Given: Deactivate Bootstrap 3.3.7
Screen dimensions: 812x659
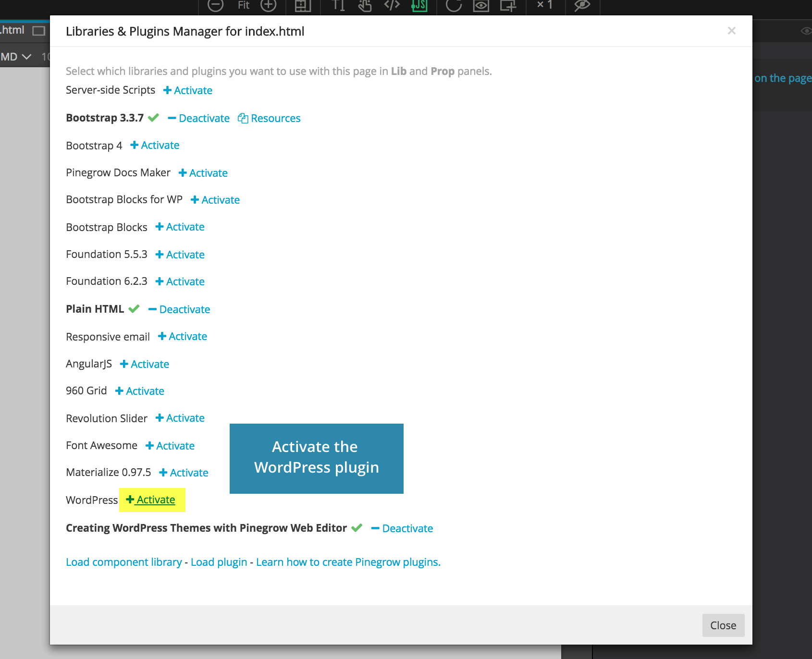Looking at the screenshot, I should [199, 118].
